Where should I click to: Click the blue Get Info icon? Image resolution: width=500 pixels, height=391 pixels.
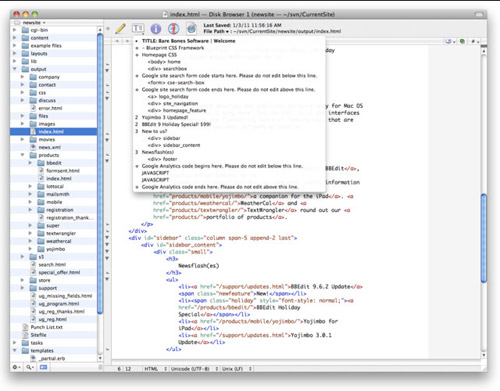click(156, 29)
